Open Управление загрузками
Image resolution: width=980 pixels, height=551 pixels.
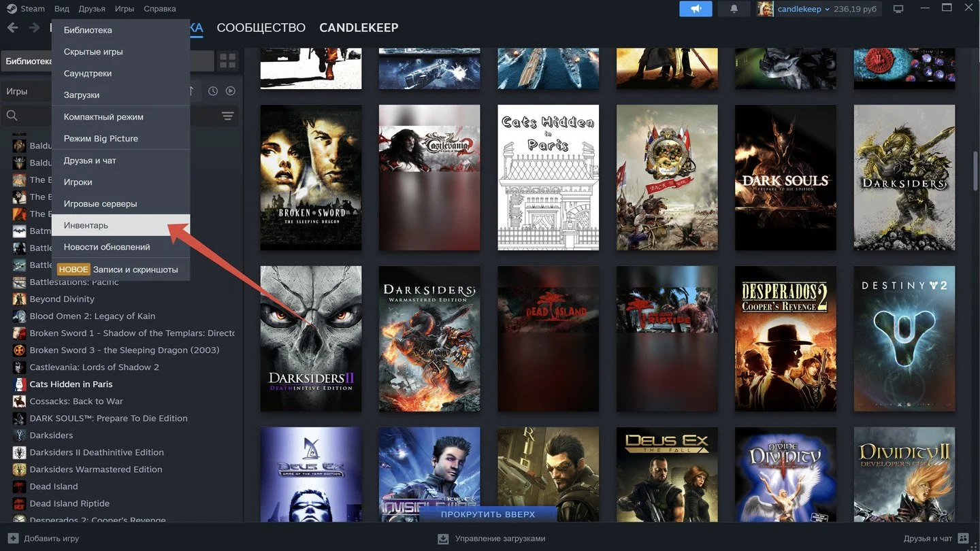point(491,538)
